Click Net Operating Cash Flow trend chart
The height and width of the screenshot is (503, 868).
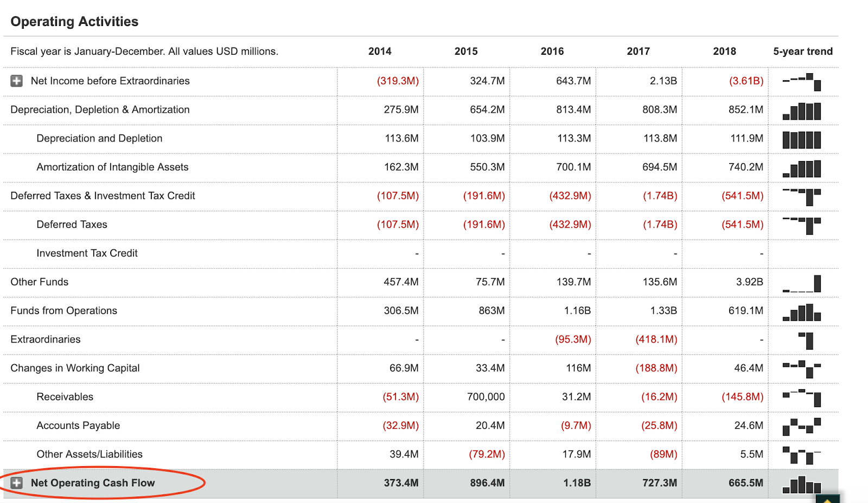[802, 484]
